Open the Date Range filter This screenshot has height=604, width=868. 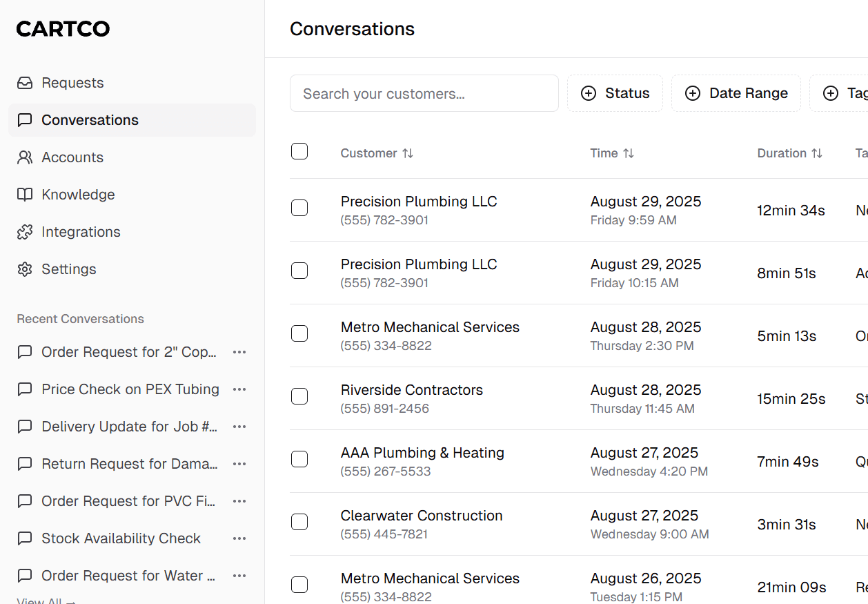(736, 93)
